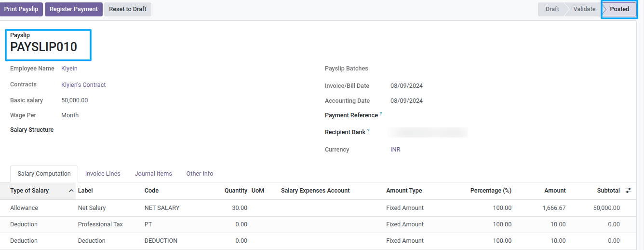Show the Recipient Bank help tooltip icon
The image size is (644, 250).
tap(368, 131)
